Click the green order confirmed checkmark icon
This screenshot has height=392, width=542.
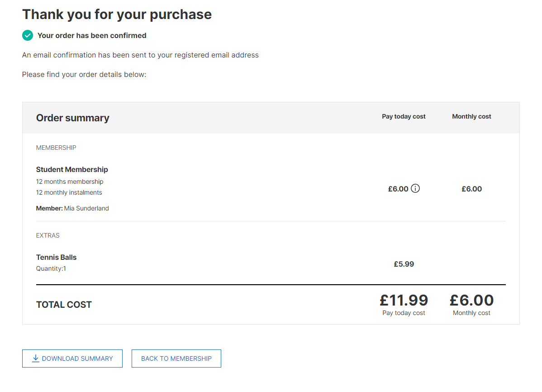pos(28,35)
